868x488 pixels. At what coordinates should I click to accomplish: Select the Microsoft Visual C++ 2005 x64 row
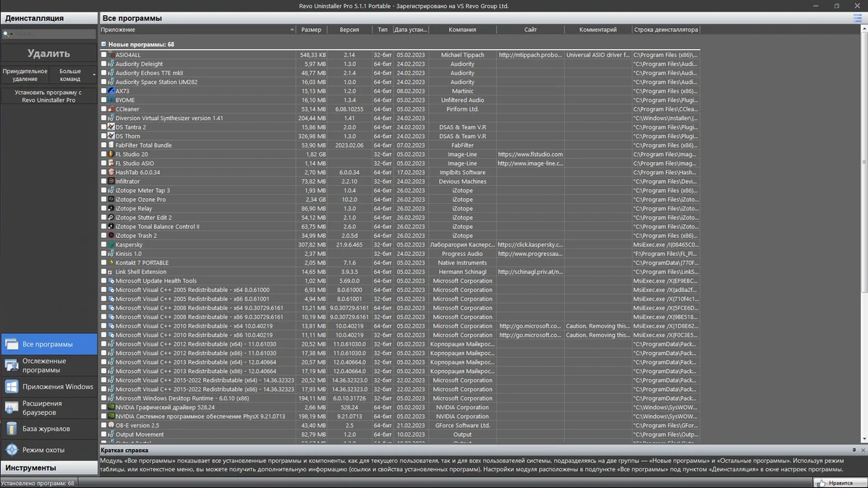click(x=399, y=290)
